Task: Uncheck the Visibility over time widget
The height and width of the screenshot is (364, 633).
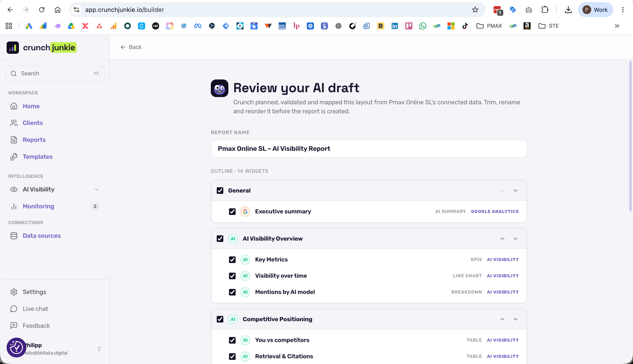Action: click(232, 276)
